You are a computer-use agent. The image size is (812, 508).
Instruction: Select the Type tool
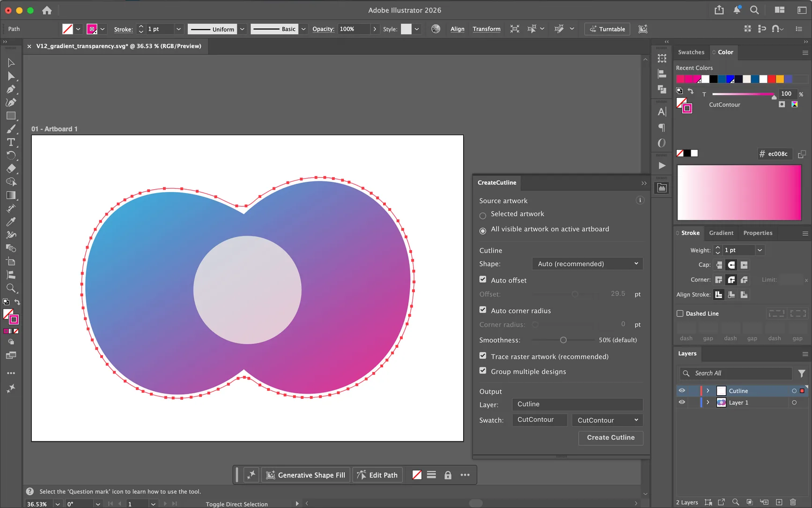coord(11,142)
